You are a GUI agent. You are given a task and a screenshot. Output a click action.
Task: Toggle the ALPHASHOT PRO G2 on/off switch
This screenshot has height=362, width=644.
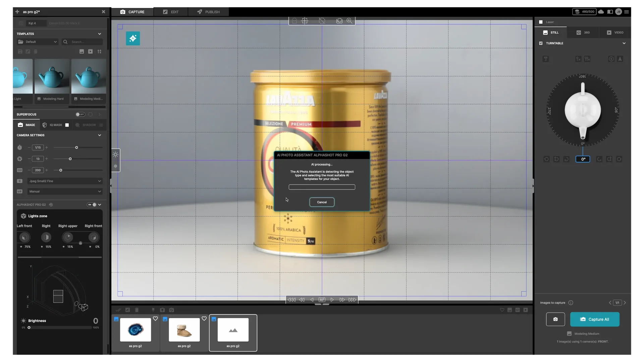pyautogui.click(x=92, y=205)
